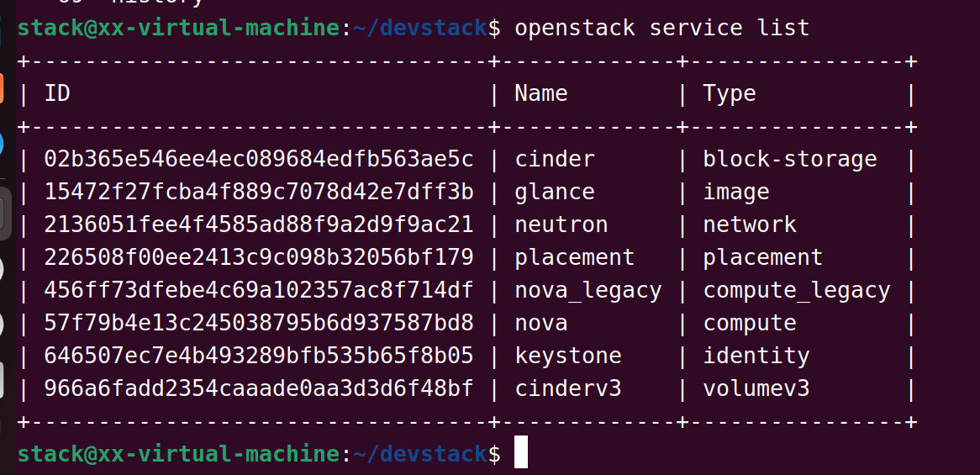Click the terminal cursor at the bottom prompt

[520, 453]
